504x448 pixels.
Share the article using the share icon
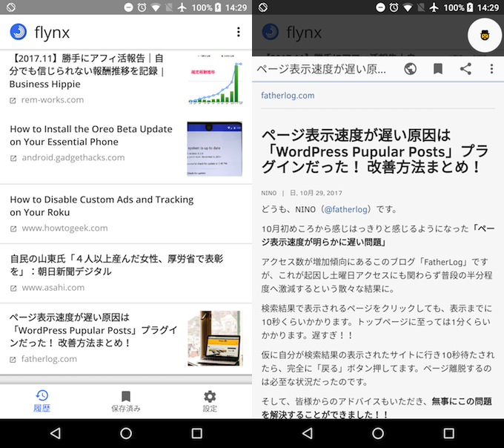pyautogui.click(x=465, y=68)
